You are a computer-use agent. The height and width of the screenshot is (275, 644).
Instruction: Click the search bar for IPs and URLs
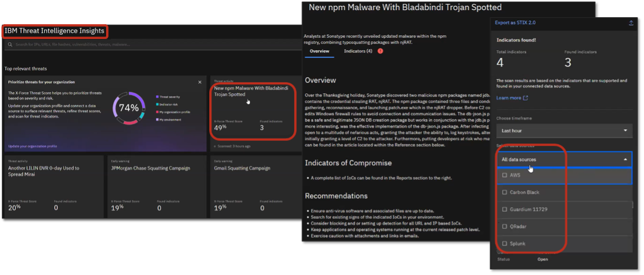point(153,44)
